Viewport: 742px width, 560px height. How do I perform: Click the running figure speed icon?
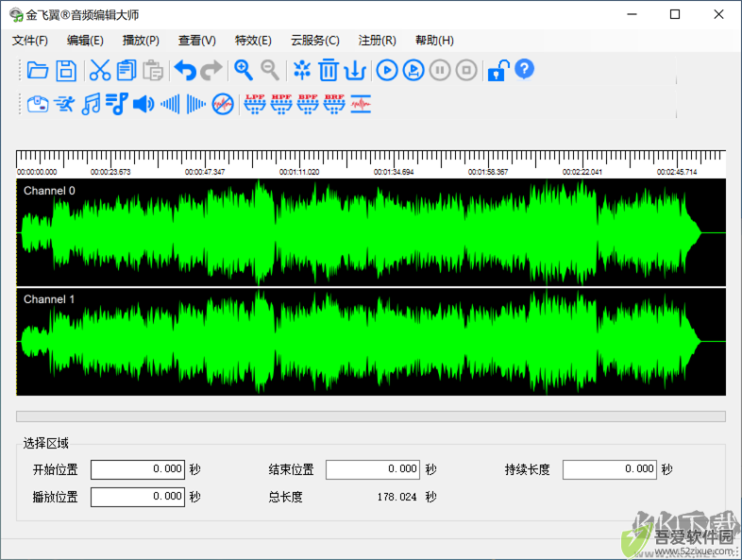click(x=64, y=104)
